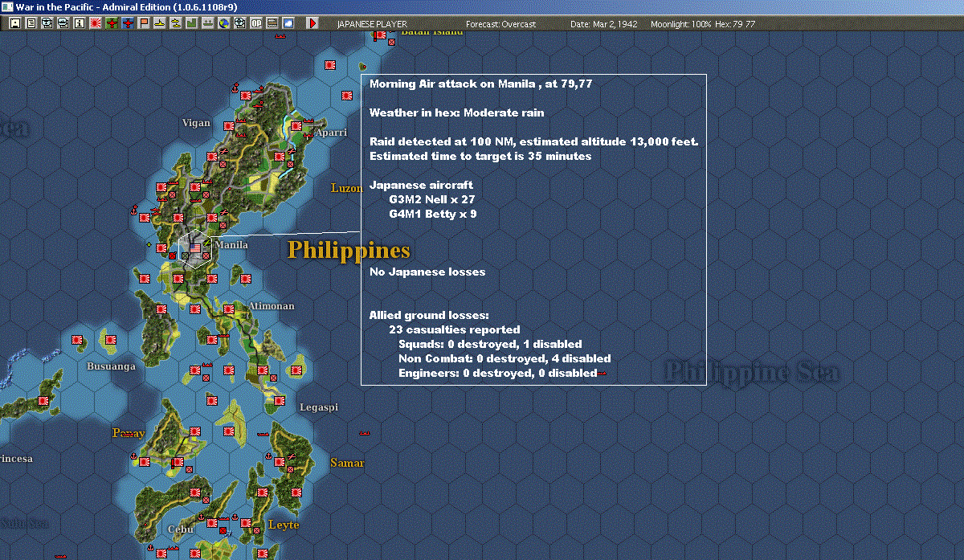Click the 'Moonlight: 100%' status text

681,24
